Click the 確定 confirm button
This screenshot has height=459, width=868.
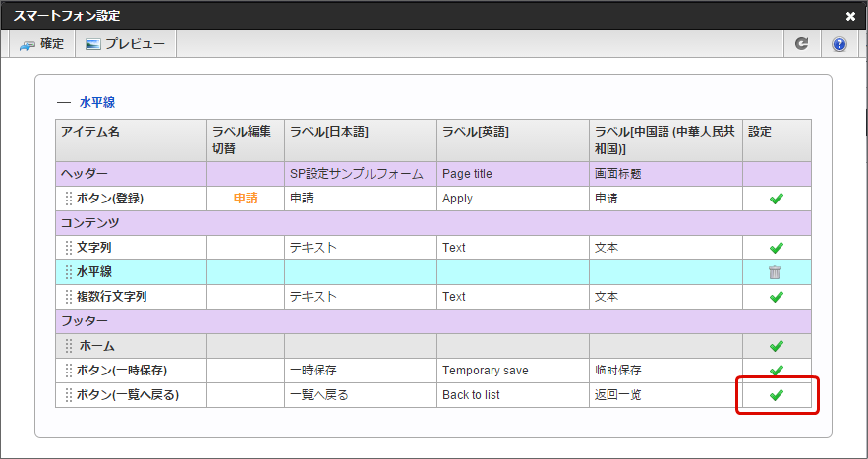(41, 44)
